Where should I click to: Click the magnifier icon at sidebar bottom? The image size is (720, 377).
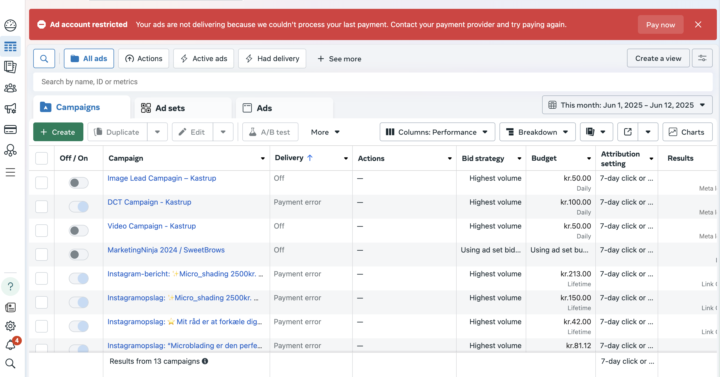coord(10,364)
